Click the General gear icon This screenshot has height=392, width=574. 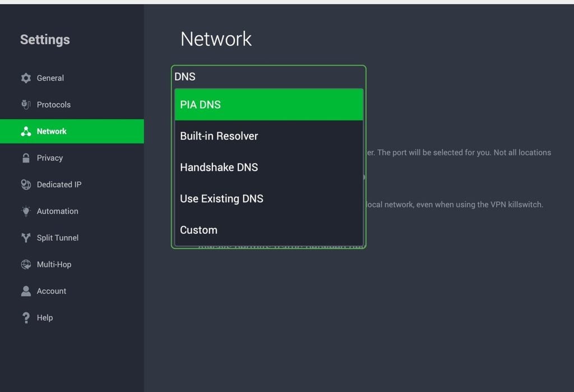point(26,78)
